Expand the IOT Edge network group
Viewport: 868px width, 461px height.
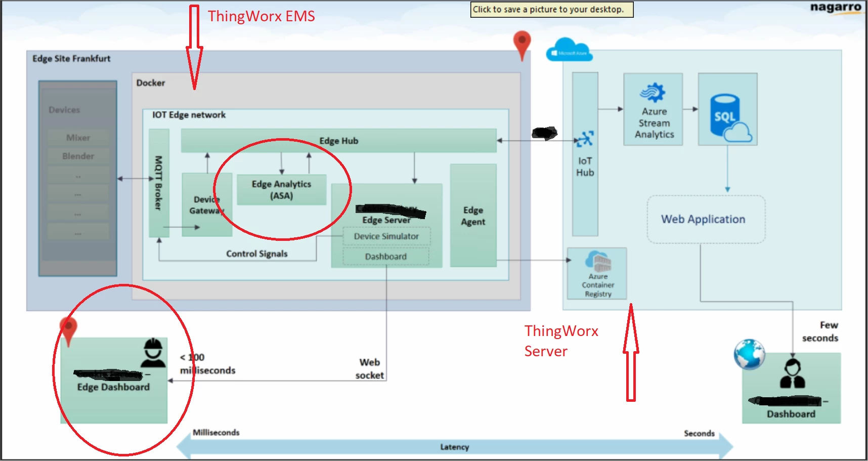point(188,115)
